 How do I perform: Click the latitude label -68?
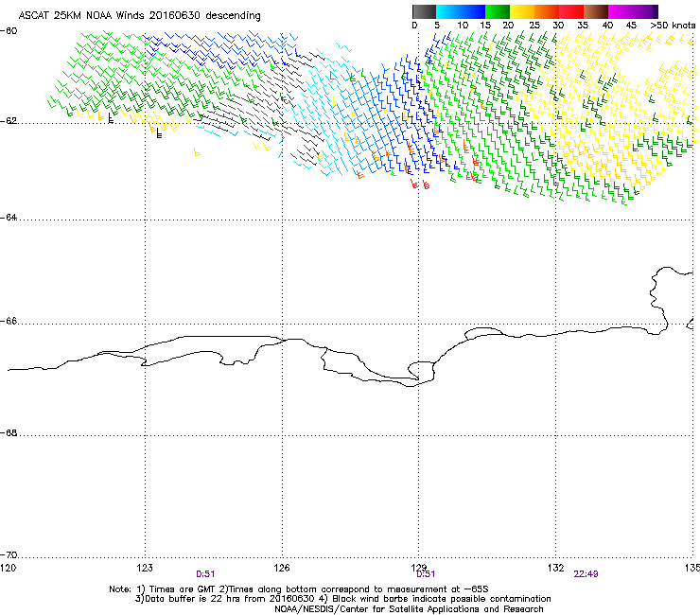point(9,433)
